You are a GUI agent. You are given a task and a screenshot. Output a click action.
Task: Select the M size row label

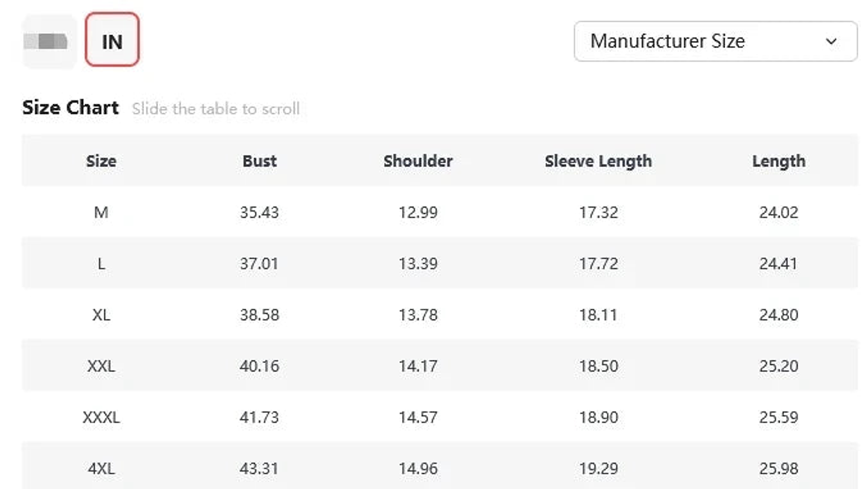(x=101, y=212)
